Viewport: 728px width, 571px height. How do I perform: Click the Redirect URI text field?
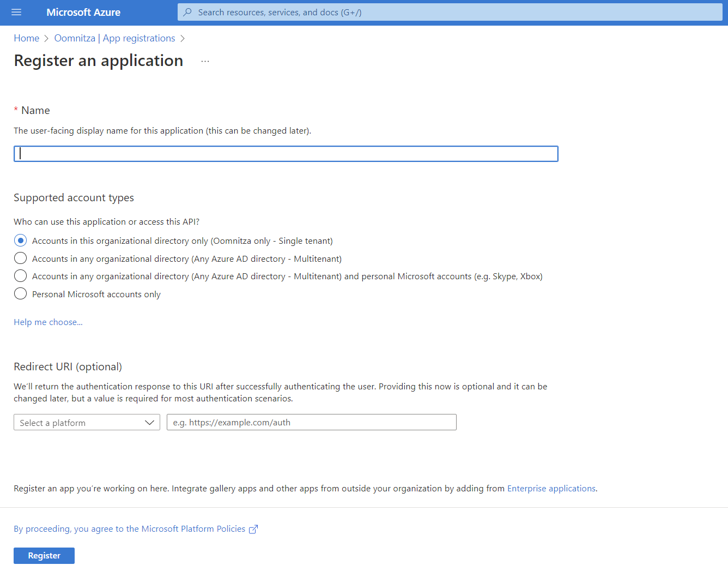click(311, 422)
